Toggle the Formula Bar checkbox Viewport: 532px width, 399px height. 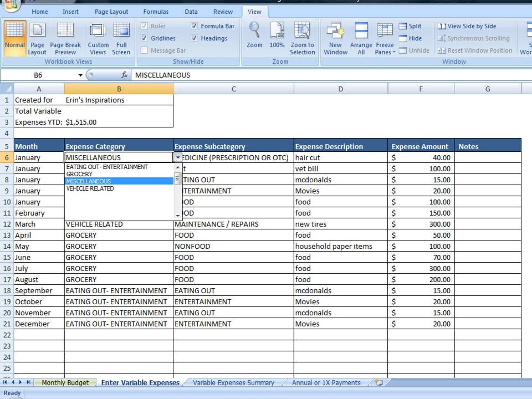point(194,26)
